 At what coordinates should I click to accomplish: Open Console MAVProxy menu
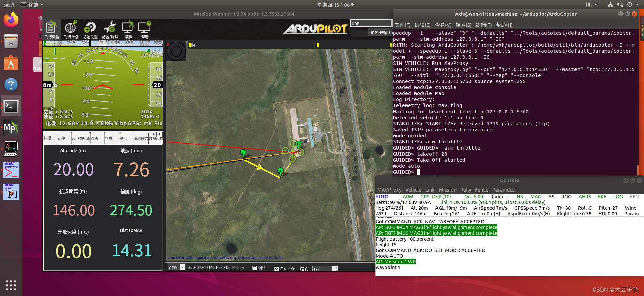tap(389, 190)
